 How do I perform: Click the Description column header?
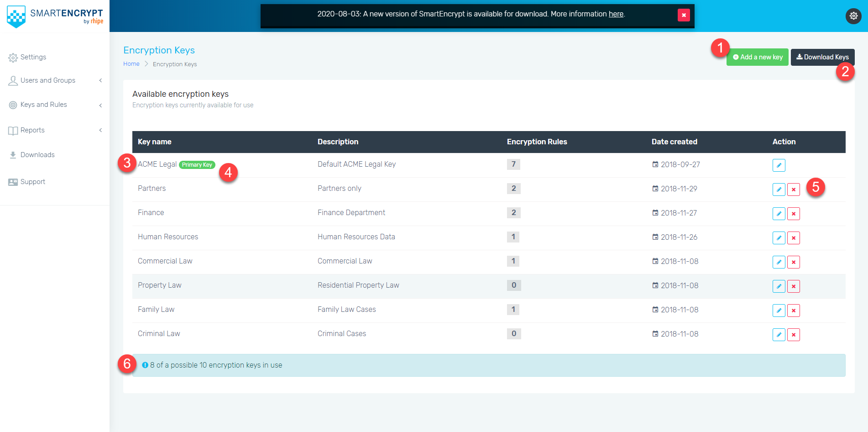(x=338, y=142)
